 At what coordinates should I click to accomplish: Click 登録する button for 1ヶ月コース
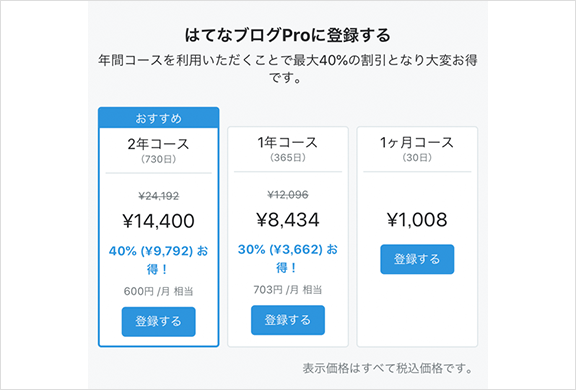click(417, 259)
